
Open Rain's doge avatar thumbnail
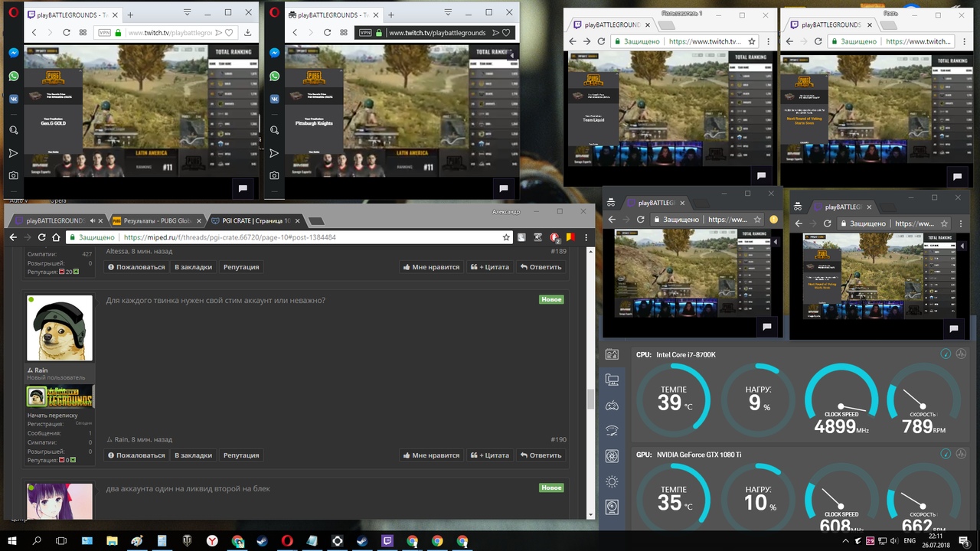point(60,328)
